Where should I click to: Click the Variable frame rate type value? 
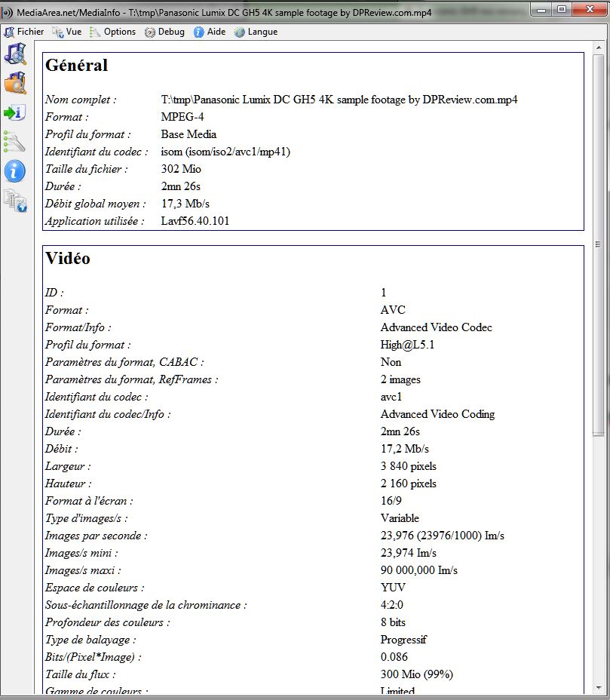point(400,518)
